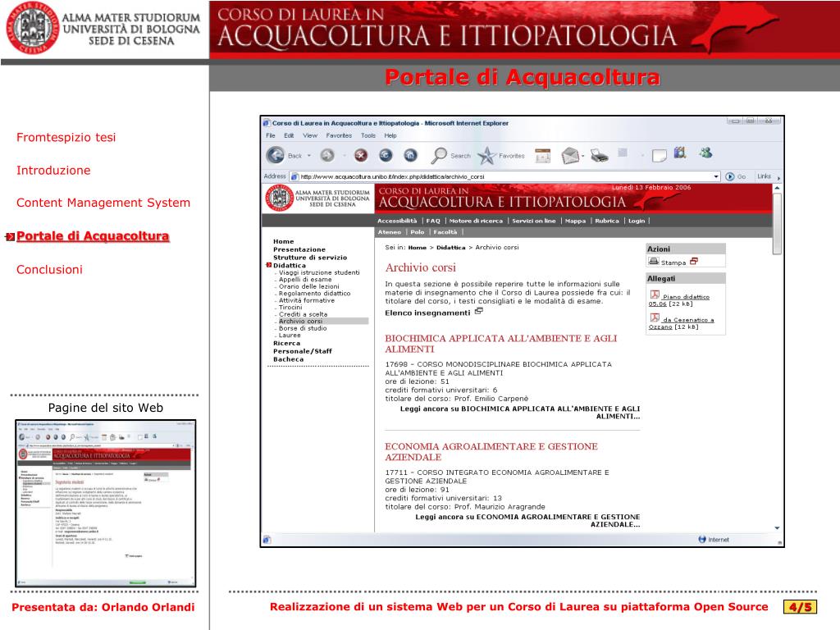
Task: Click the Polo link
Action: [x=418, y=232]
